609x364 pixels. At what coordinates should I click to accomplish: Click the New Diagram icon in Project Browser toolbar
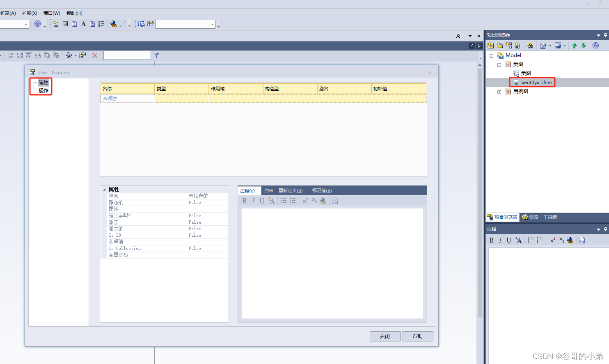(509, 46)
